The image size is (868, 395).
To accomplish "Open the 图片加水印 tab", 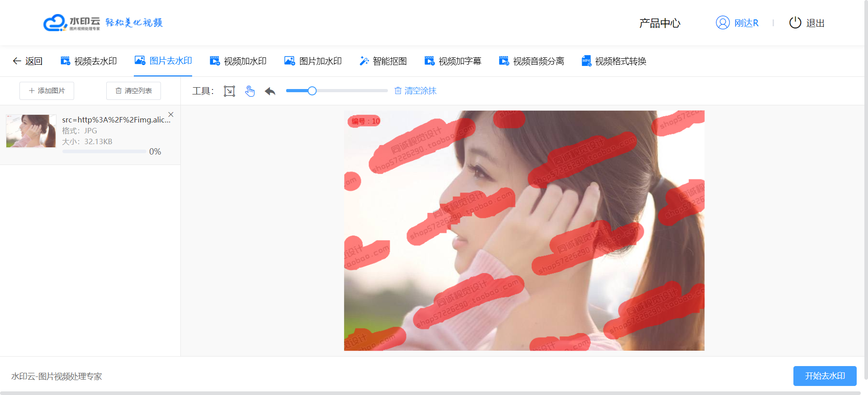I will (313, 61).
